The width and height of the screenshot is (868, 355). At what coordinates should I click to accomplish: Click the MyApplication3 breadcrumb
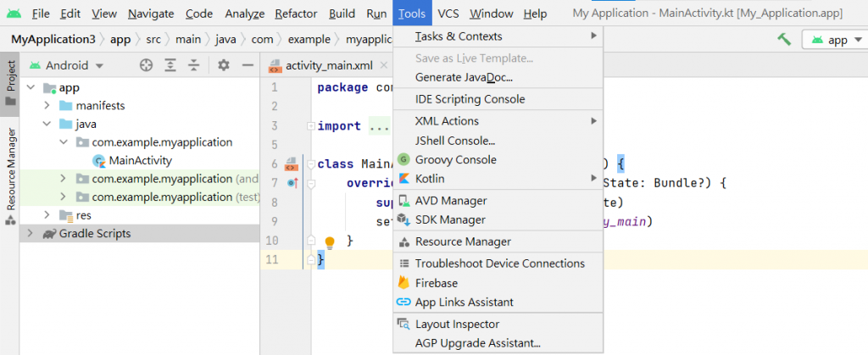click(x=53, y=40)
